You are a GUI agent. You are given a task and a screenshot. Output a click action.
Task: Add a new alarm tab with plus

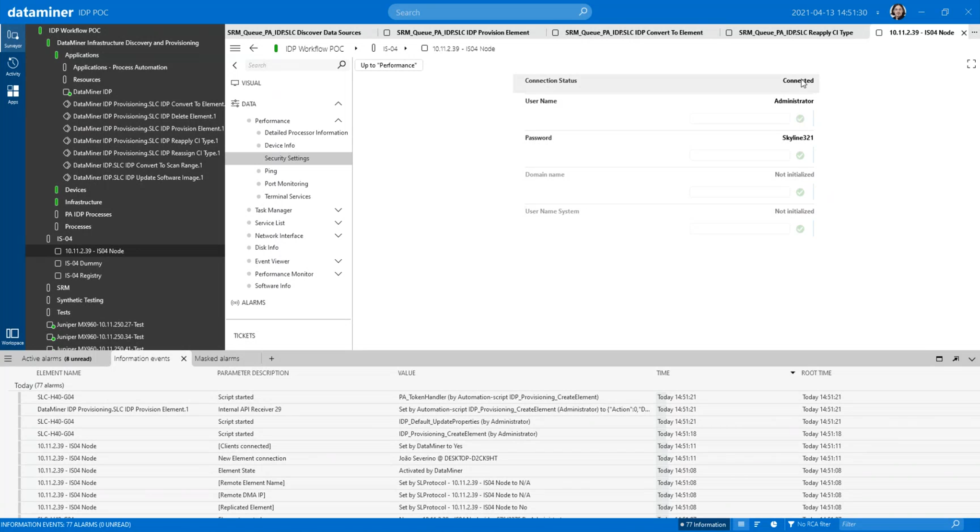tap(271, 359)
